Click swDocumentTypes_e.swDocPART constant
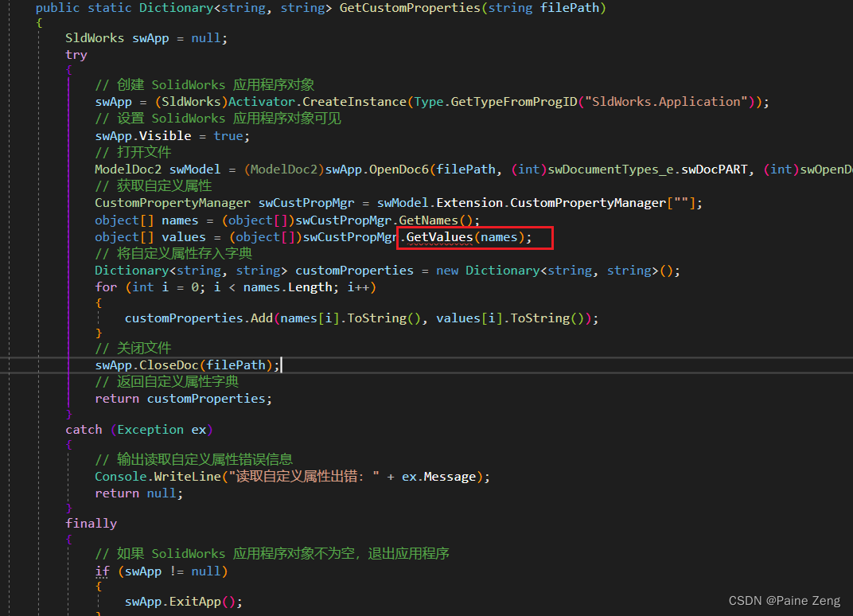This screenshot has height=616, width=853. click(x=648, y=170)
